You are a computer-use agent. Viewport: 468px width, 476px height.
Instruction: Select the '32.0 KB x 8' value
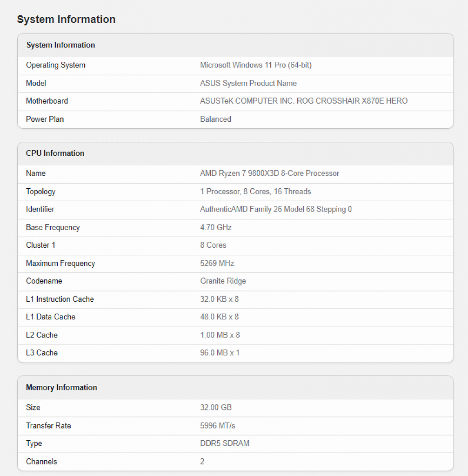[x=220, y=299]
